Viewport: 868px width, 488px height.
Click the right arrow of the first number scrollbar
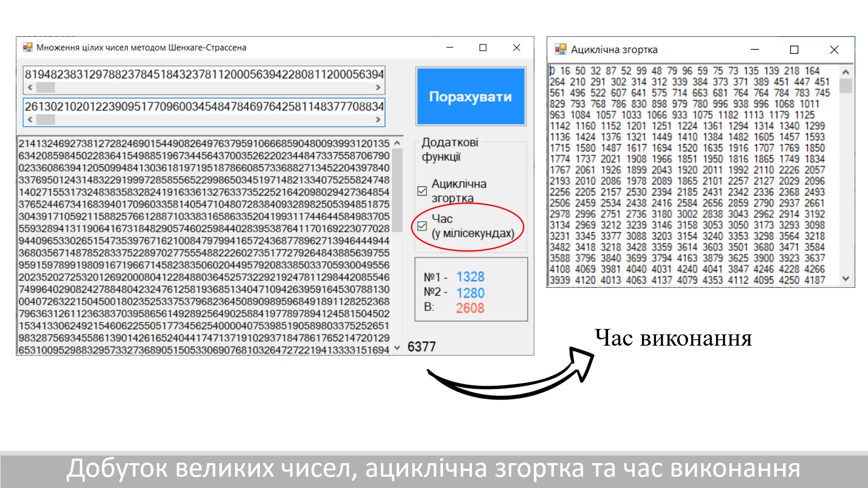[378, 88]
